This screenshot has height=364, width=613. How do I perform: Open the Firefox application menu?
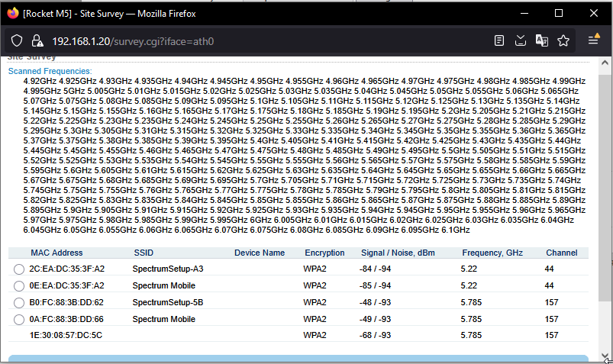593,40
